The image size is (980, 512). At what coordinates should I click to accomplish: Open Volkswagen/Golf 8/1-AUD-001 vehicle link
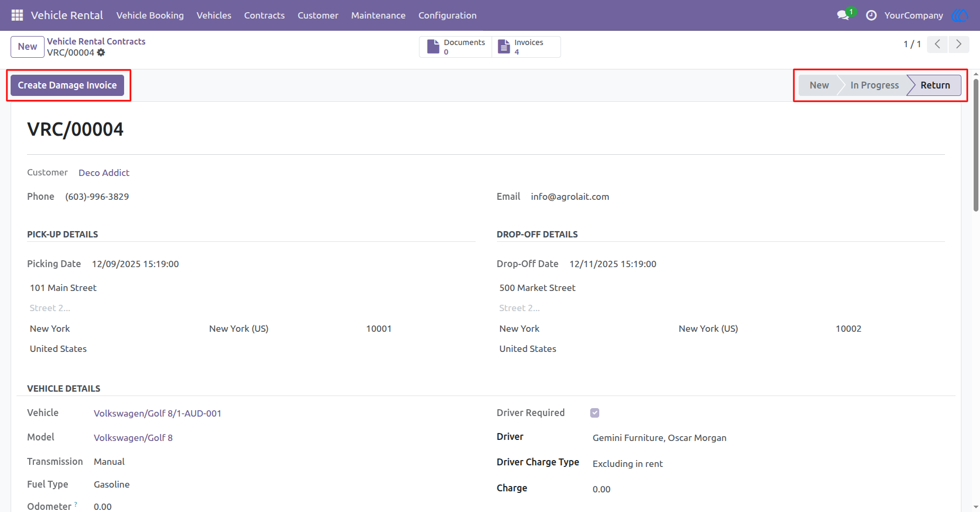(157, 413)
